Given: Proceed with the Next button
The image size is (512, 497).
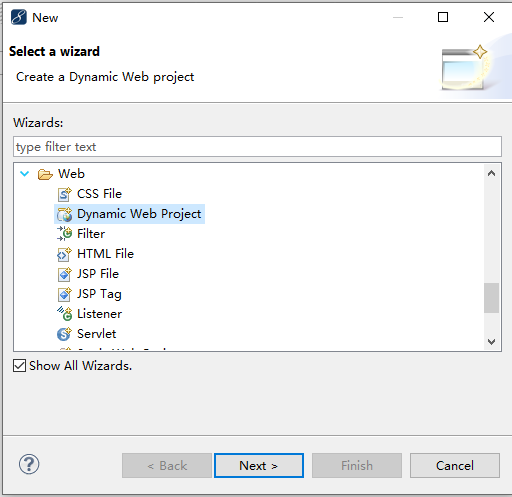Looking at the screenshot, I should pyautogui.click(x=259, y=465).
